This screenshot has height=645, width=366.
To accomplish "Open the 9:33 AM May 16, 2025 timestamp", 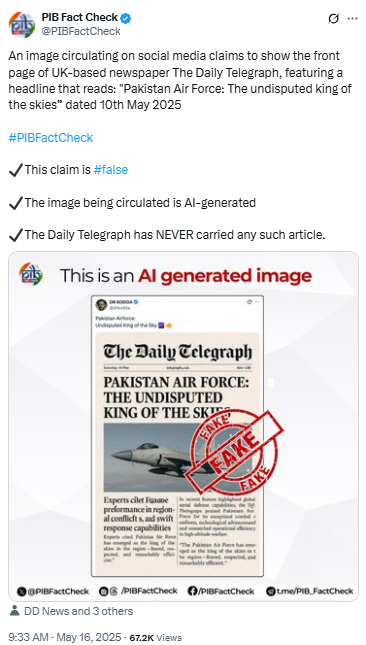I will pos(65,637).
